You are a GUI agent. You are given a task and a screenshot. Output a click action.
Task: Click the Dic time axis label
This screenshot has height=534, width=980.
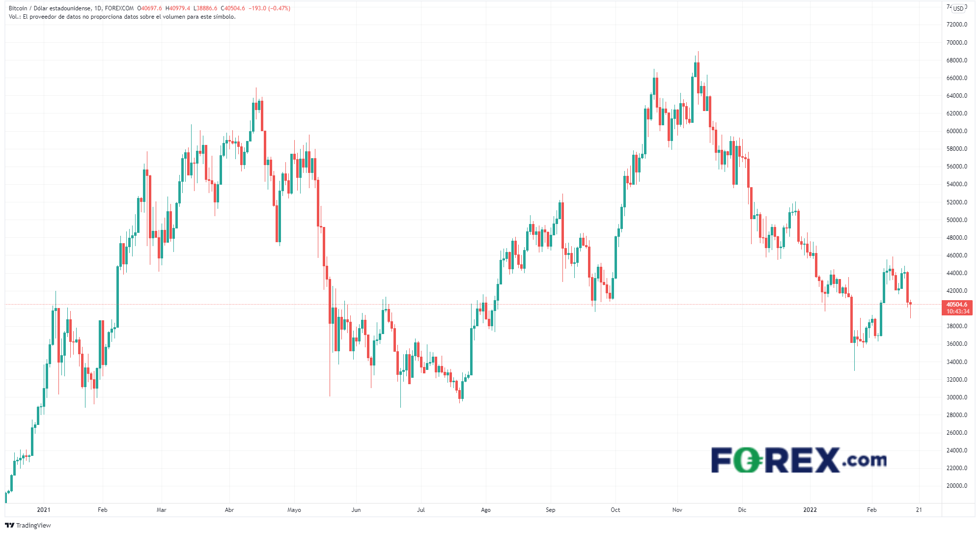pyautogui.click(x=742, y=510)
